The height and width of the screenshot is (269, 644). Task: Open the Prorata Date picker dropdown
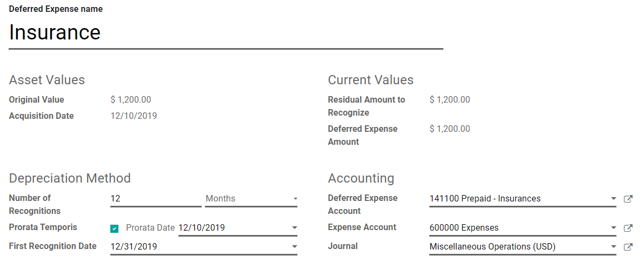[294, 228]
